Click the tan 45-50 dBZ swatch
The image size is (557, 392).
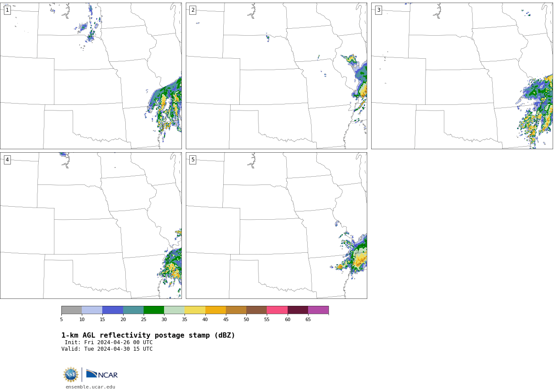pyautogui.click(x=236, y=310)
